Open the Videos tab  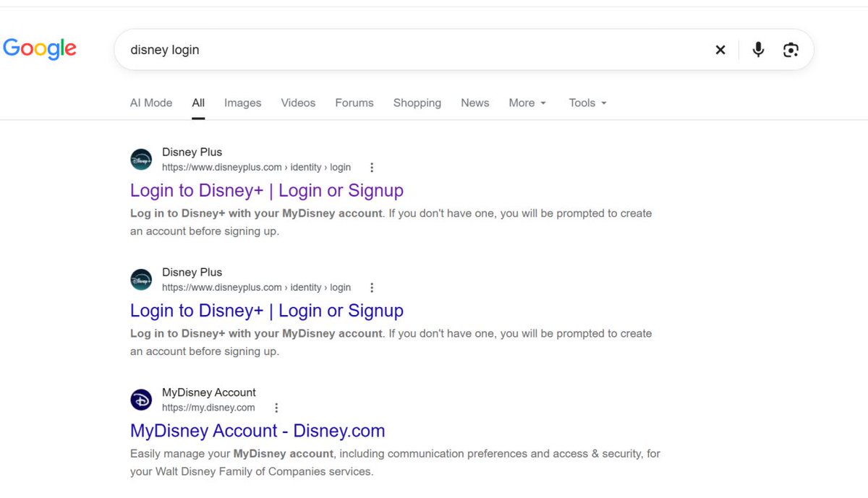(x=298, y=103)
